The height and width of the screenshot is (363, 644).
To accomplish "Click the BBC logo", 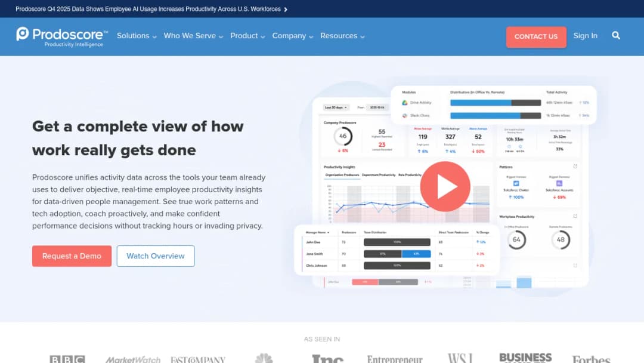I will tap(67, 359).
